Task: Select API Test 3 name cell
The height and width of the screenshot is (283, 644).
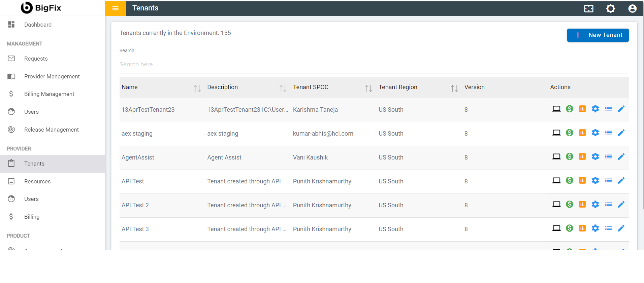Action: pos(135,229)
